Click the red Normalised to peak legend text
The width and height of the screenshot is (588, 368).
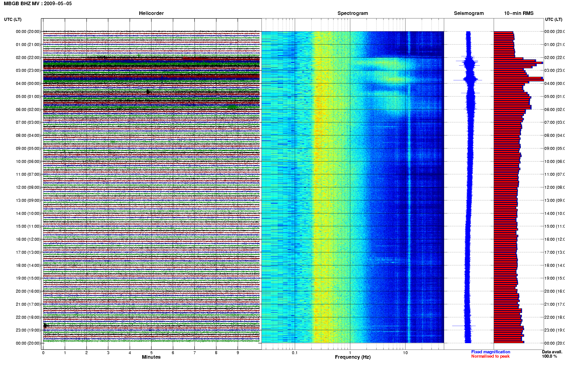click(x=490, y=356)
